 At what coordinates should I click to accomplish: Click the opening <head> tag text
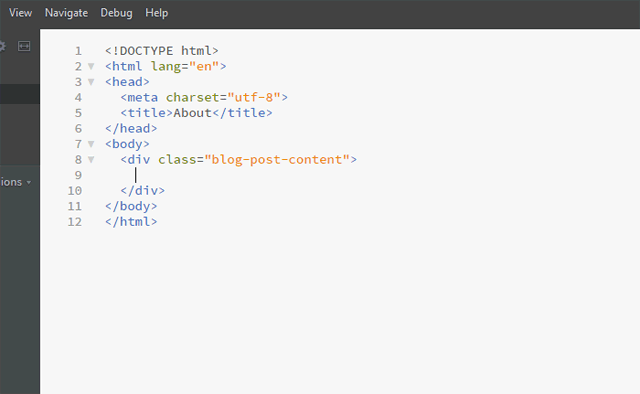[x=127, y=82]
